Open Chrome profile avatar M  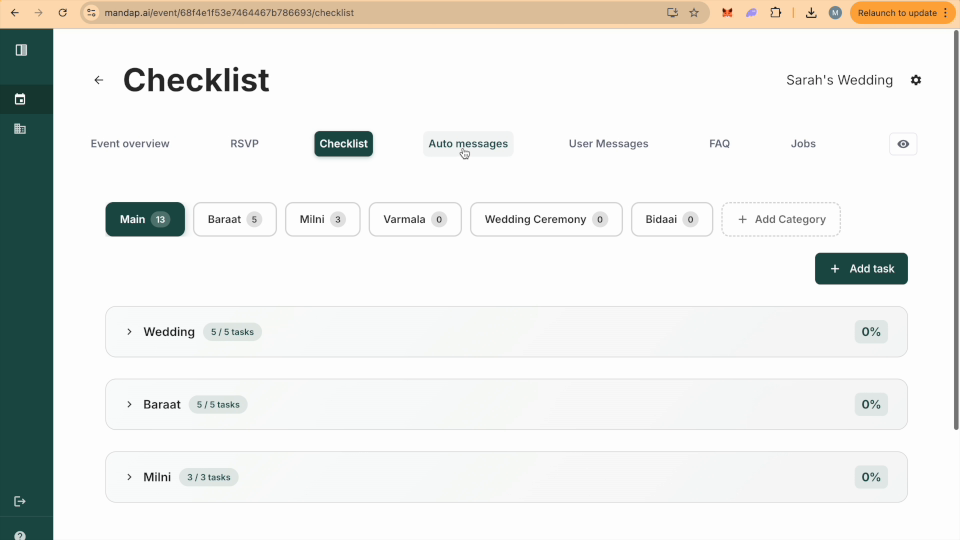(x=835, y=13)
